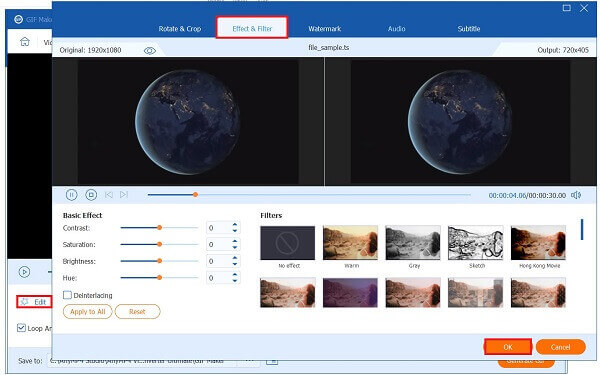Click Apply to All button
The height and width of the screenshot is (375, 600).
point(88,311)
